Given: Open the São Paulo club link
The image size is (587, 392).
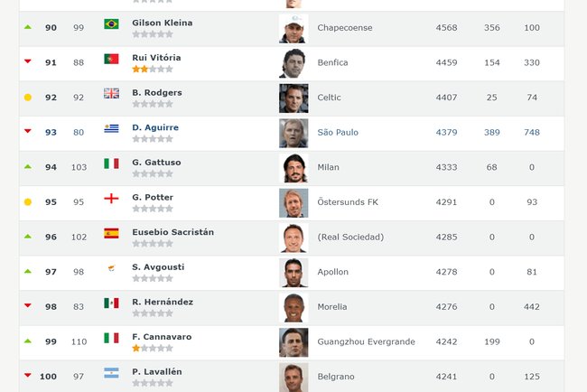Looking at the screenshot, I should [338, 132].
